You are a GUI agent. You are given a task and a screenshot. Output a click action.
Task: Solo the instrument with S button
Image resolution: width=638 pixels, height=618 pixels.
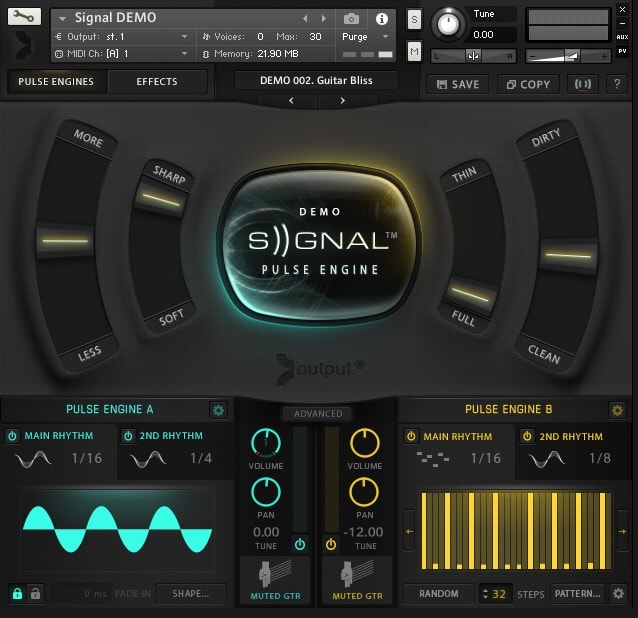pyautogui.click(x=414, y=20)
